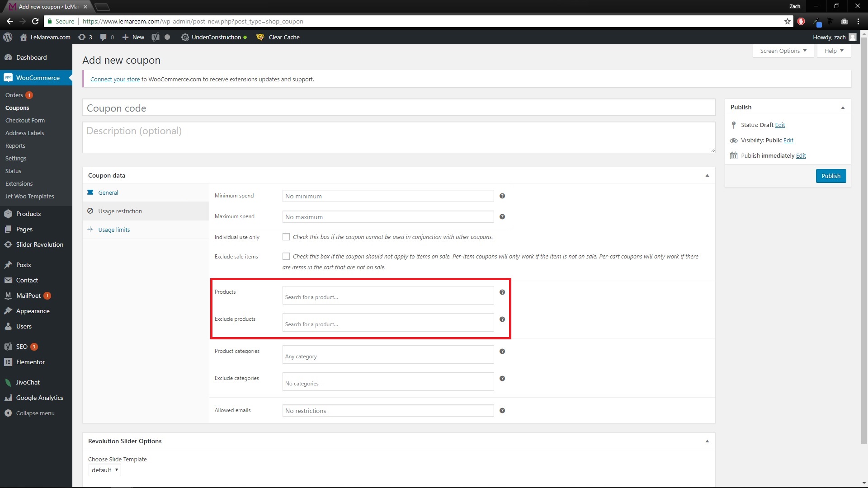Select the Usage restriction tab
The image size is (868, 488).
146,211
